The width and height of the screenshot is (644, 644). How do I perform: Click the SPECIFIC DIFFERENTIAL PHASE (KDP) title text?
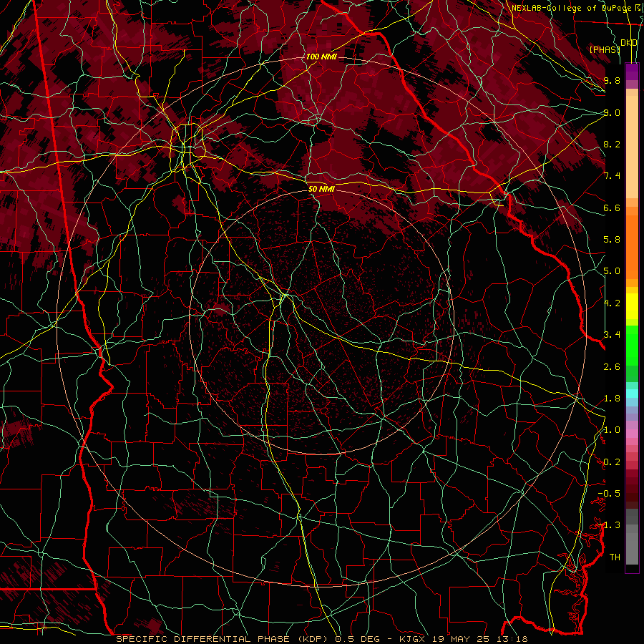[224, 639]
